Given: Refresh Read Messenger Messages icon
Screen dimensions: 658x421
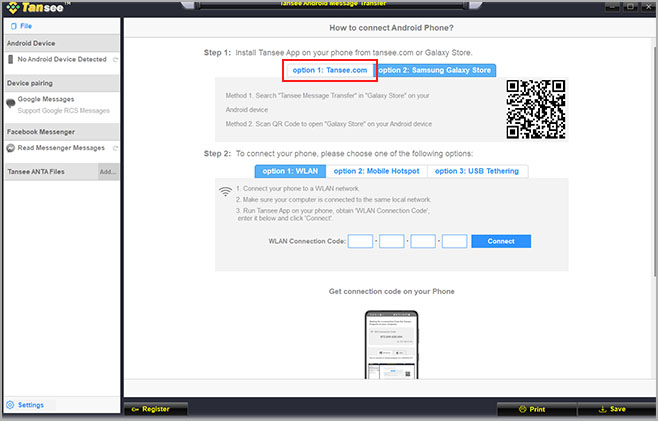Looking at the screenshot, I should [x=115, y=148].
